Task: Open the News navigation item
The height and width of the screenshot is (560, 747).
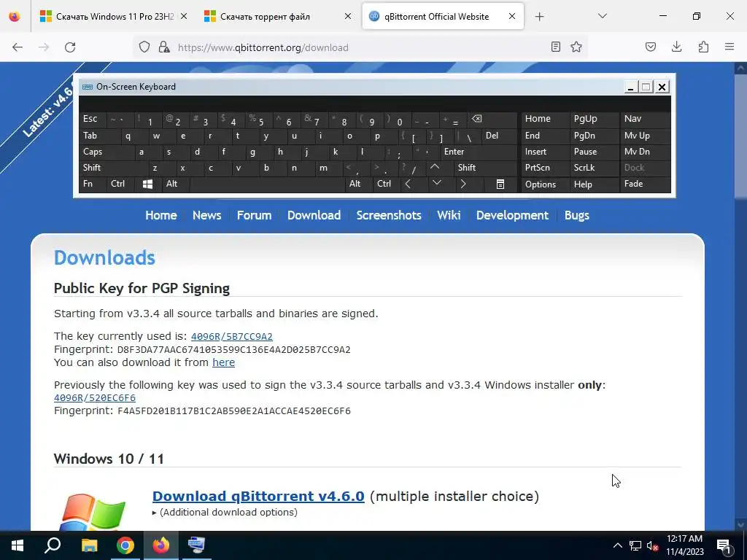Action: point(206,215)
